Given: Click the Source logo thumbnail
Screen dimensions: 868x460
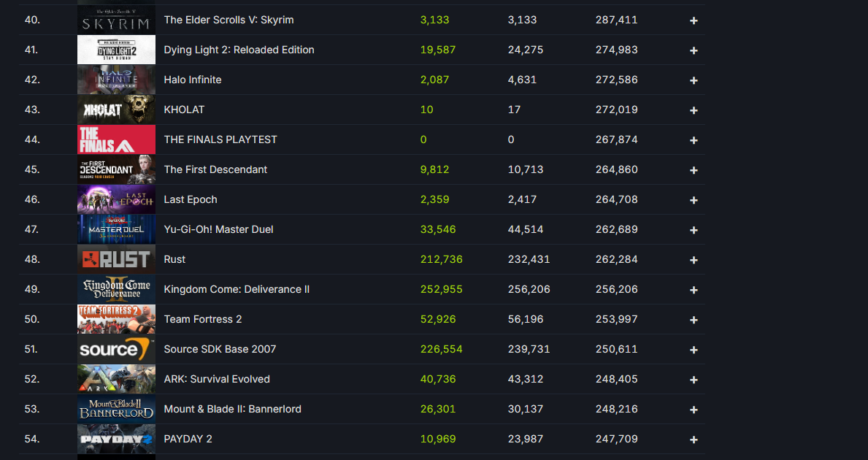Looking at the screenshot, I should (116, 349).
